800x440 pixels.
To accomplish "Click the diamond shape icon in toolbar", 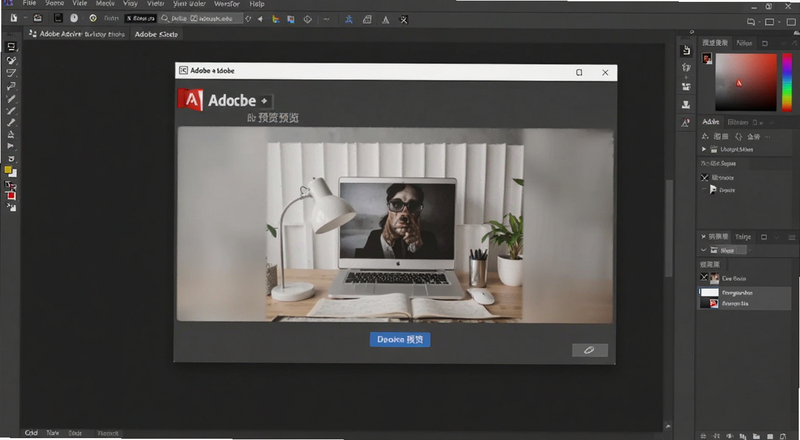I will (308, 19).
